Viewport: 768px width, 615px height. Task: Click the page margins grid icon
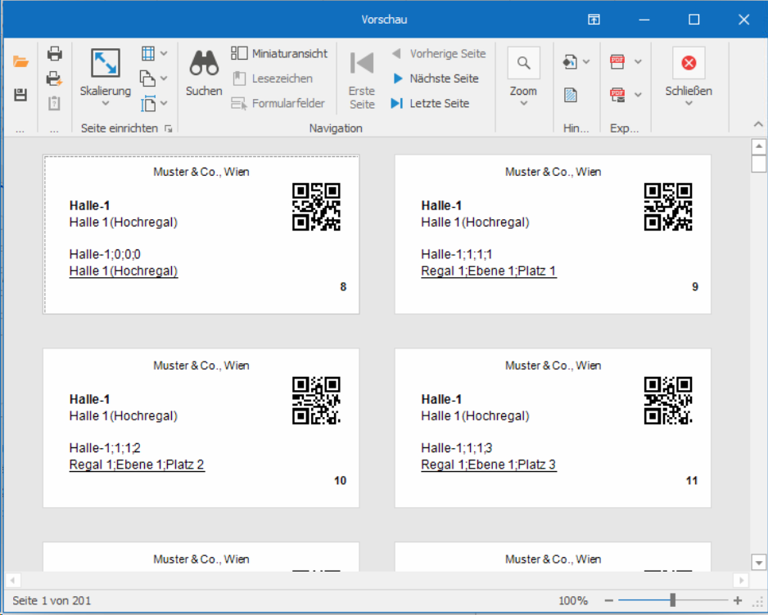[x=148, y=53]
